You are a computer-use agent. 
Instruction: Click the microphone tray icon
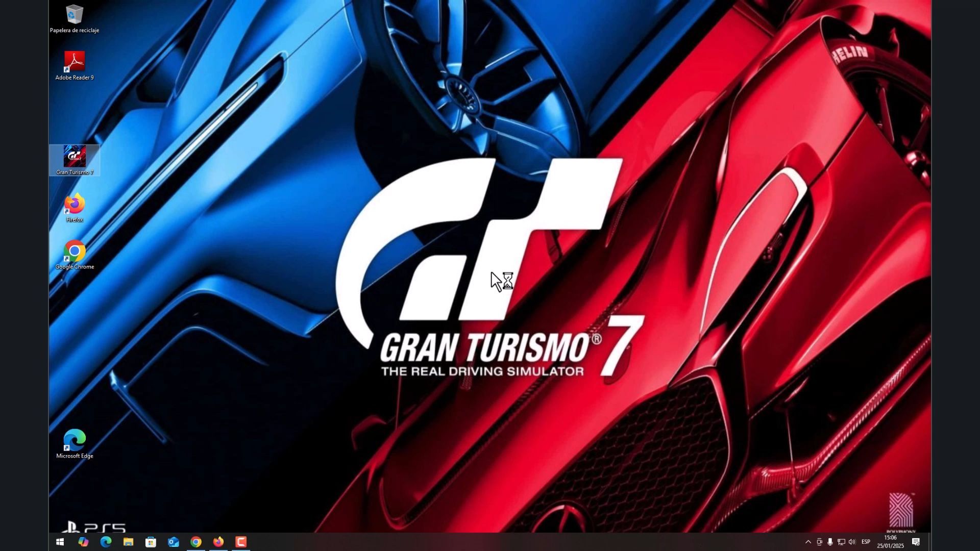830,542
